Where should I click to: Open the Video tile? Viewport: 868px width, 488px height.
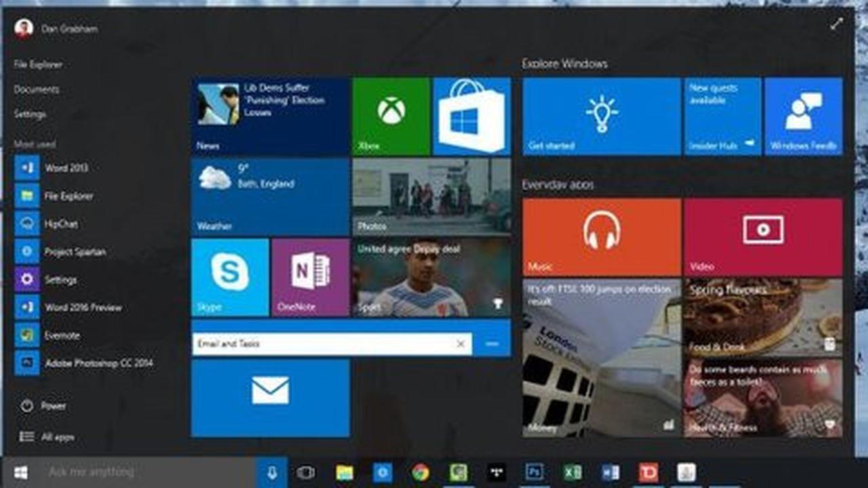763,237
